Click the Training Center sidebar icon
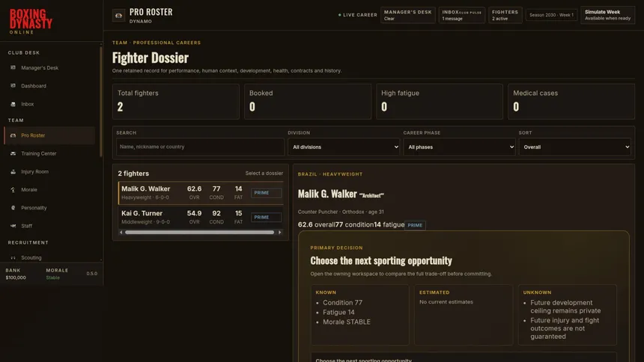 (x=13, y=153)
